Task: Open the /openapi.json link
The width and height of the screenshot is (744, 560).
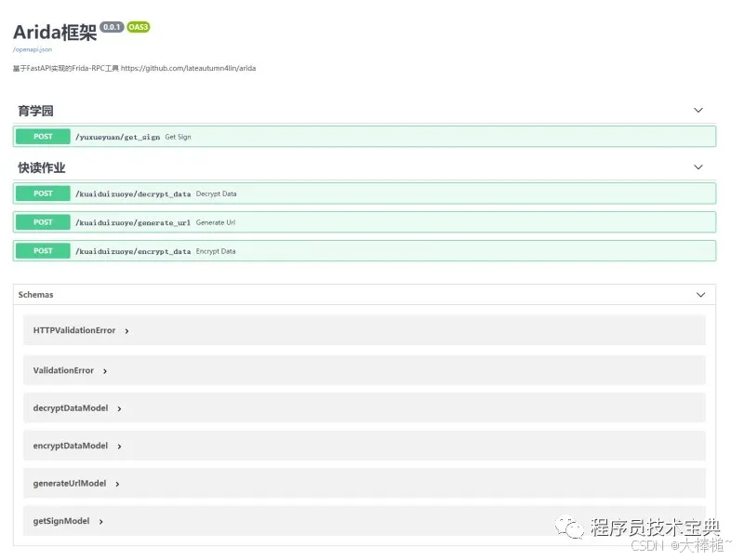Action: point(33,49)
